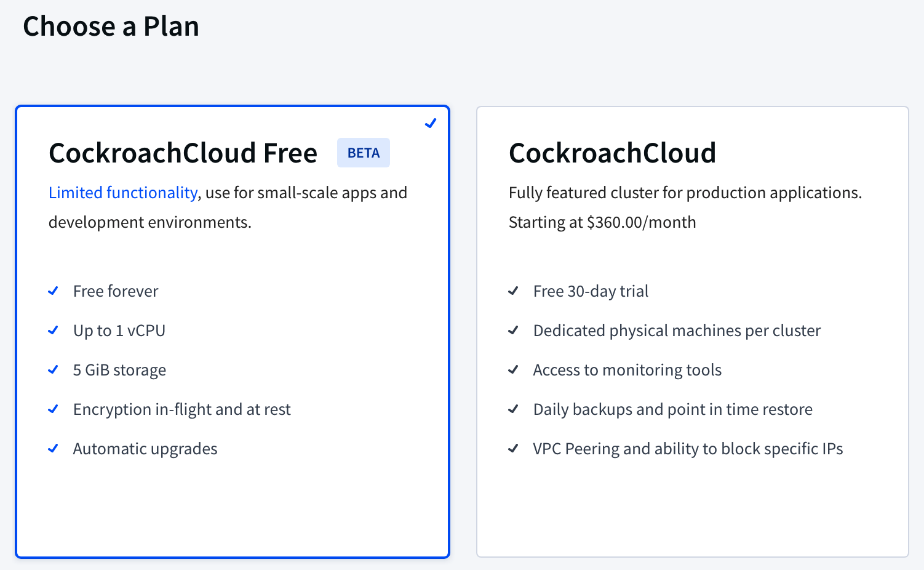This screenshot has height=570, width=924.
Task: Click the checkmark next to VPC Peering feature
Action: (513, 448)
